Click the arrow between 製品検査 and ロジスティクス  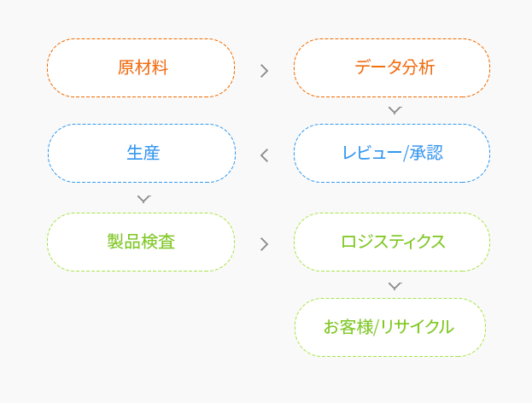(265, 244)
